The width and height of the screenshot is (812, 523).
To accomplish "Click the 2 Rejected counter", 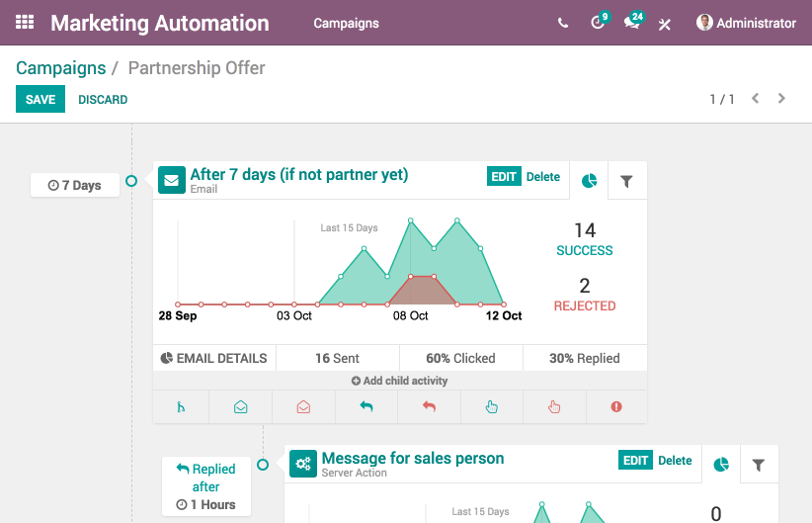I will [x=585, y=295].
